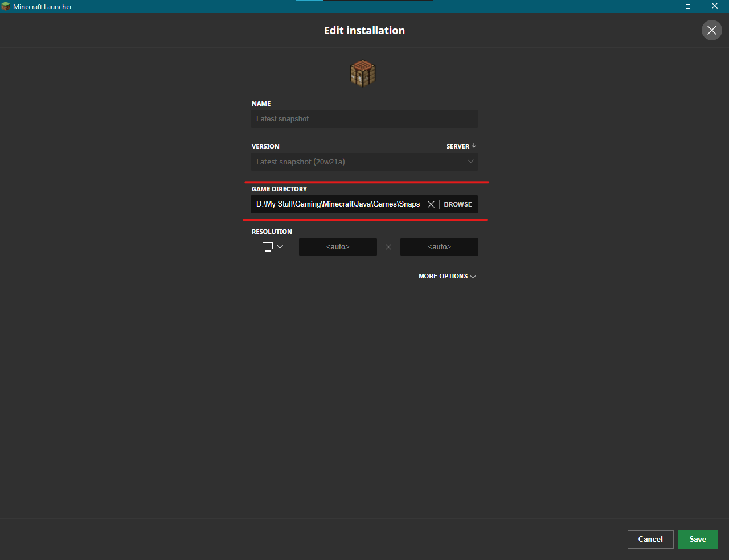Download the server via SERVER link

tap(461, 146)
